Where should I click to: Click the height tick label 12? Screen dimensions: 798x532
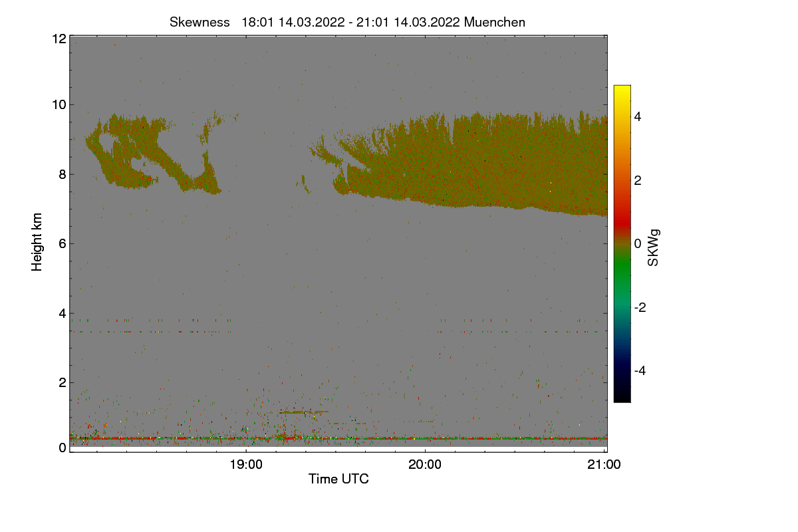click(59, 39)
